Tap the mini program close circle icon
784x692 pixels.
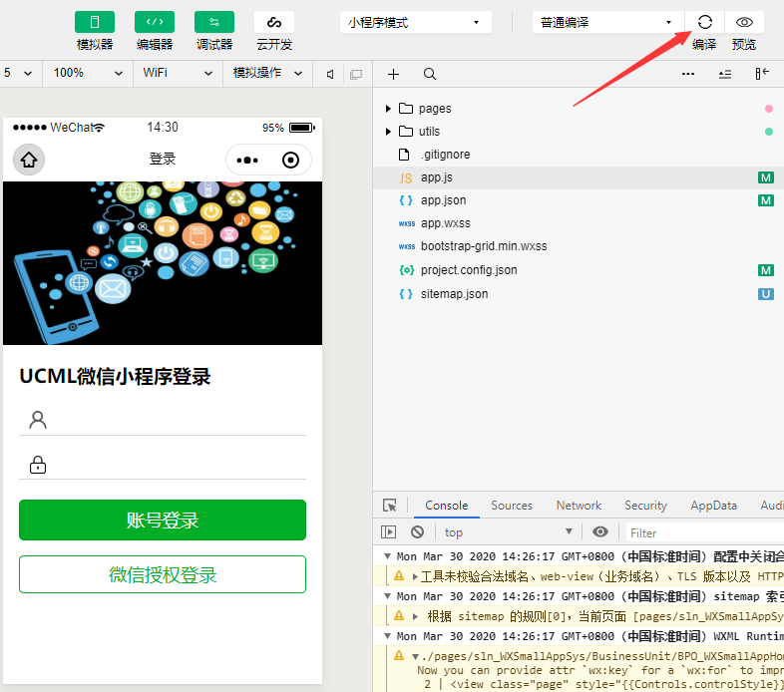(290, 160)
